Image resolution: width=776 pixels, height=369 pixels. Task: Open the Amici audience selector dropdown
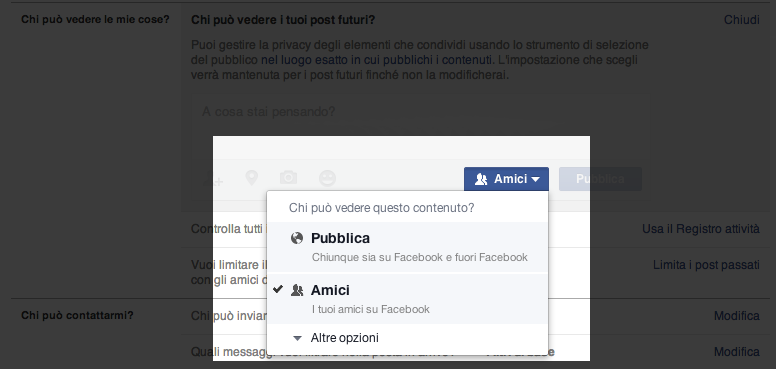506,179
